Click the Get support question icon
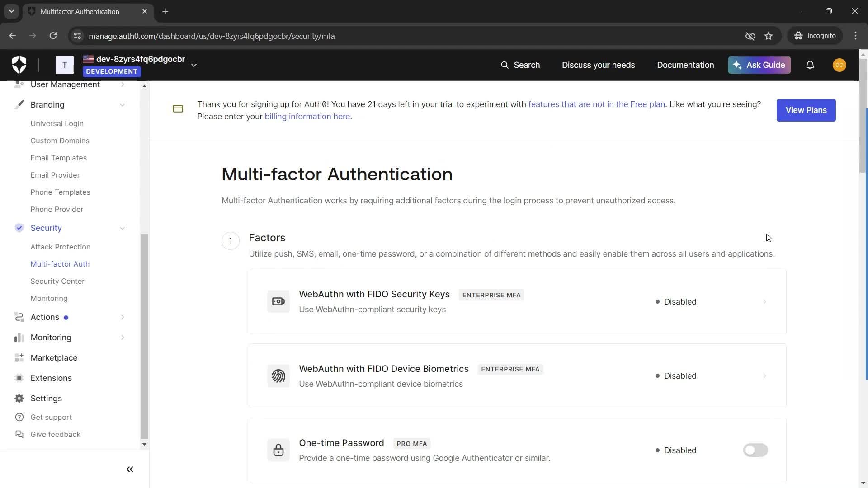 19,417
